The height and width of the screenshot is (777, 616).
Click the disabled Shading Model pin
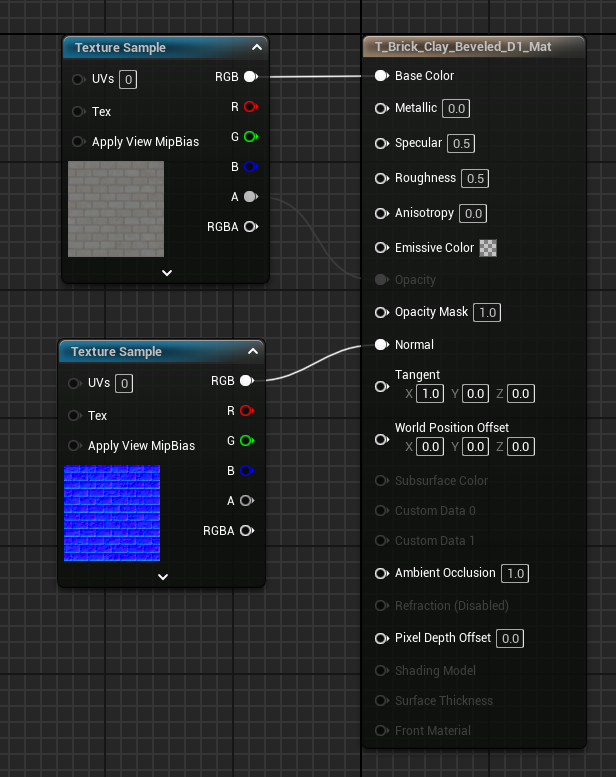(382, 670)
